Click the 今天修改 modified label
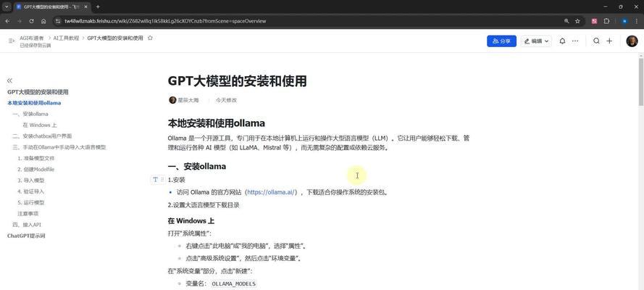The width and height of the screenshot is (644, 290). pos(226,100)
